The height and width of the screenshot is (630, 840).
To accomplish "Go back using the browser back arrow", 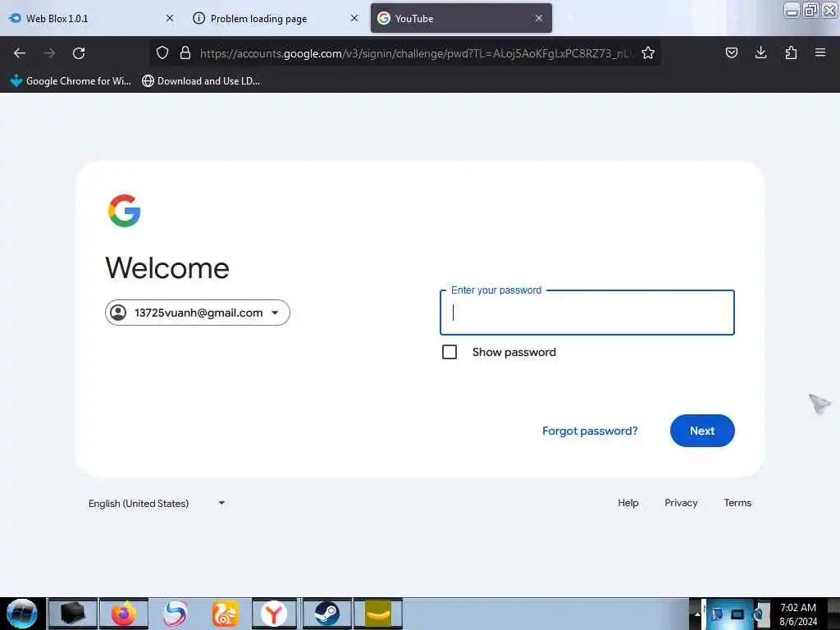I will pos(20,53).
